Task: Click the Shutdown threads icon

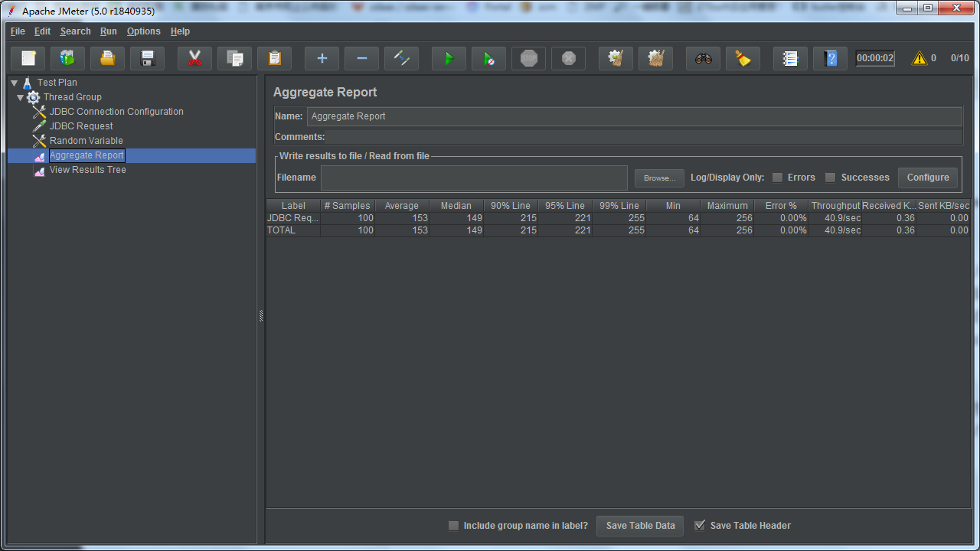Action: click(x=569, y=58)
